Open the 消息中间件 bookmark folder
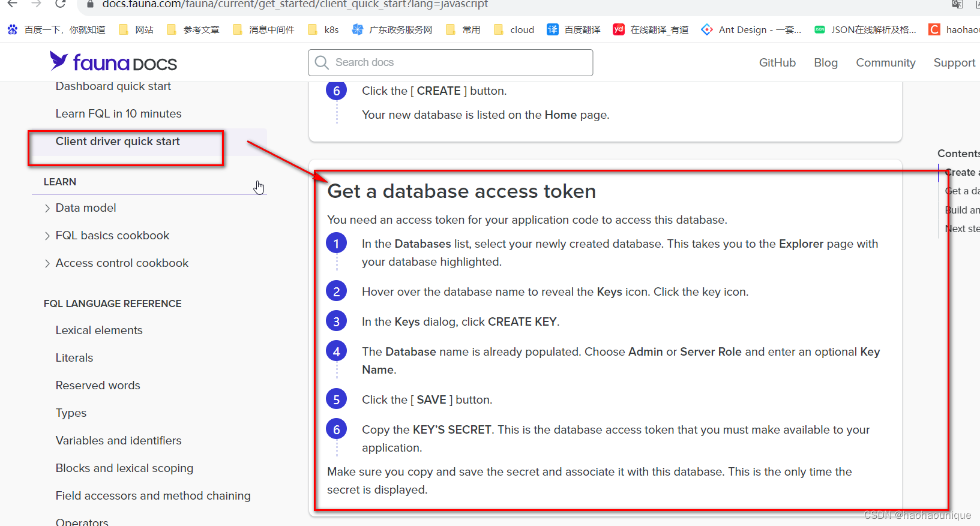The width and height of the screenshot is (980, 526). [263, 29]
